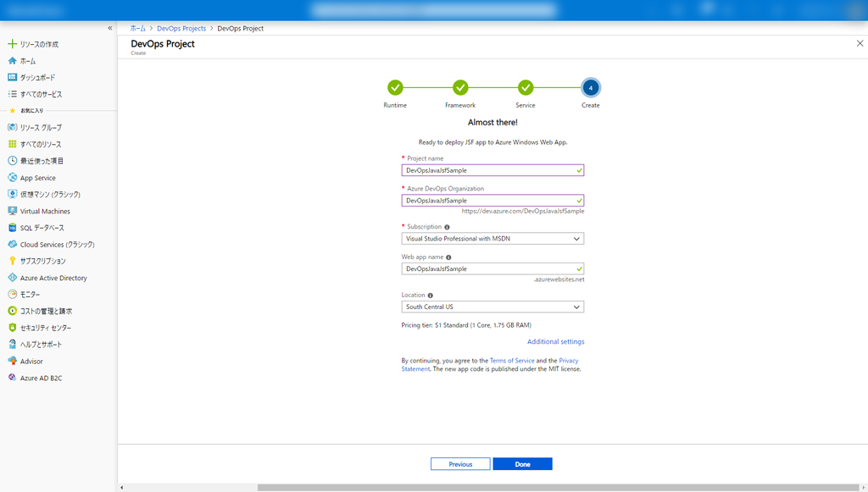Screen dimensions: 868x492
Task: Click the Help and support icon
Action: tap(12, 344)
